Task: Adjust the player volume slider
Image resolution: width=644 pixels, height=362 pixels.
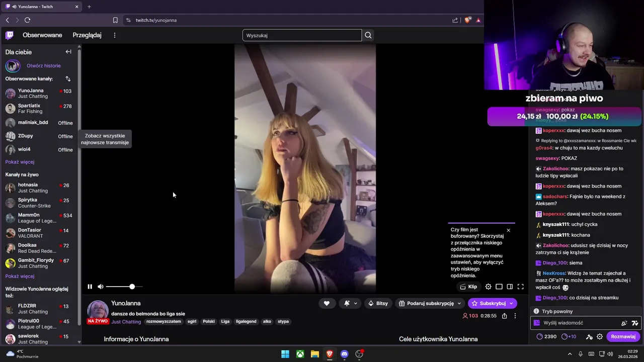Action: (124, 287)
